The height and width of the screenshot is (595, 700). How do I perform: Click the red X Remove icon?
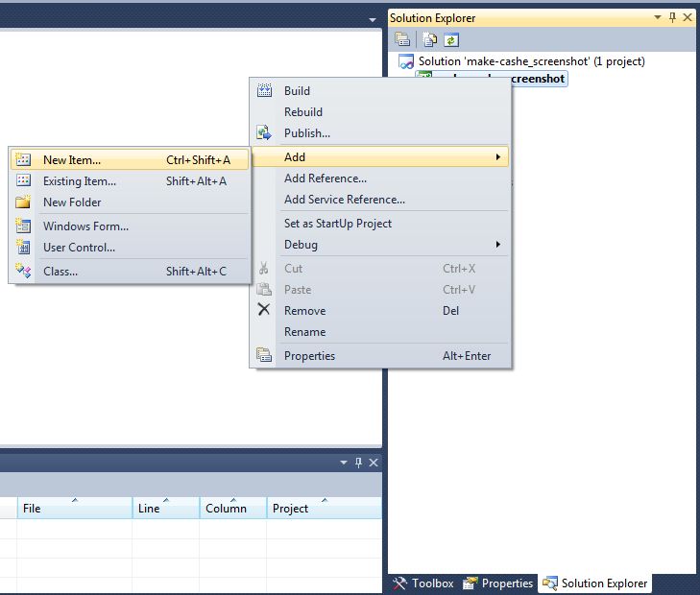(x=264, y=310)
